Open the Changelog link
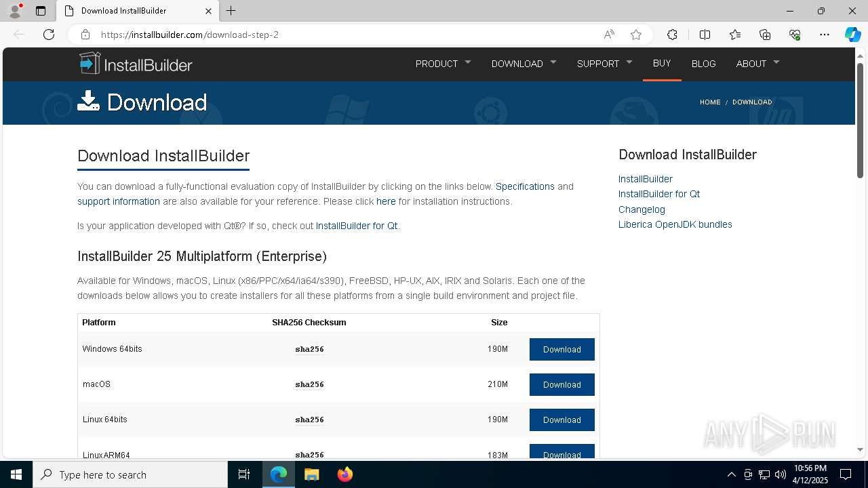This screenshot has width=868, height=488. (x=642, y=209)
